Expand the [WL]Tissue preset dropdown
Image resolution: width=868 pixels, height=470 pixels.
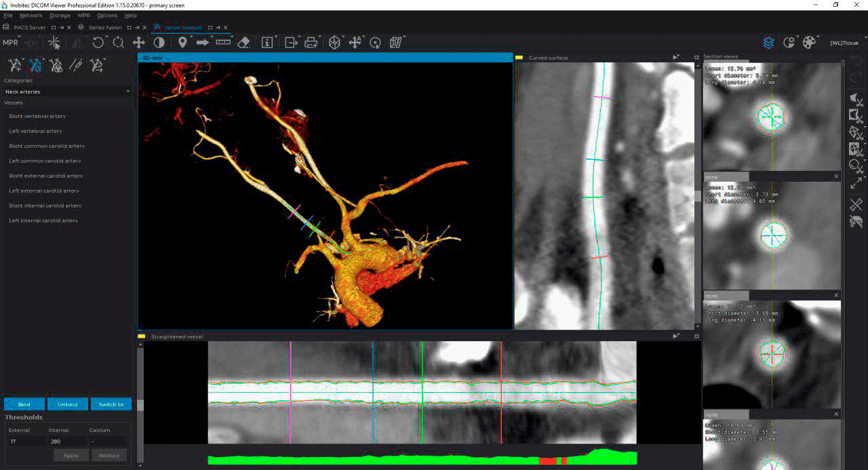(x=844, y=43)
